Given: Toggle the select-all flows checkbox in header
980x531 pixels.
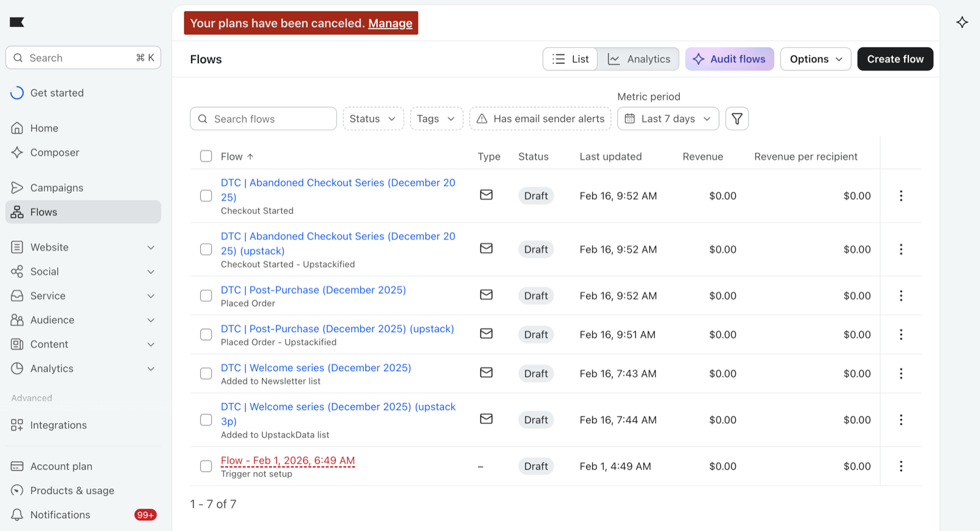Looking at the screenshot, I should (206, 156).
